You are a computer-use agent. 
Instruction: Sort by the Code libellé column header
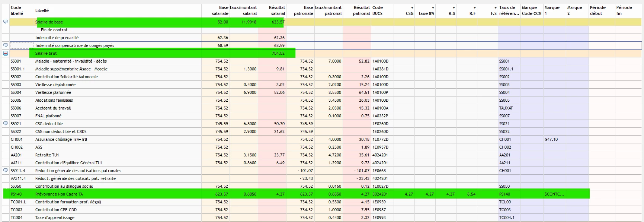(17, 10)
